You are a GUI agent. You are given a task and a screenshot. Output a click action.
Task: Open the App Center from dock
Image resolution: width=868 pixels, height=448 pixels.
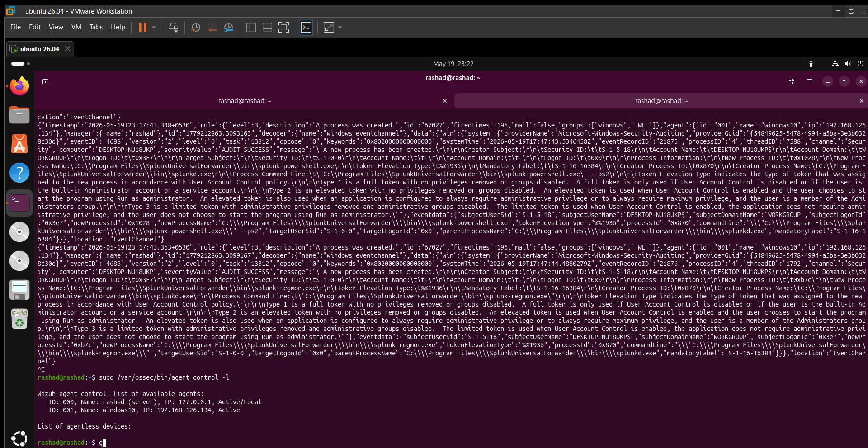[x=19, y=144]
